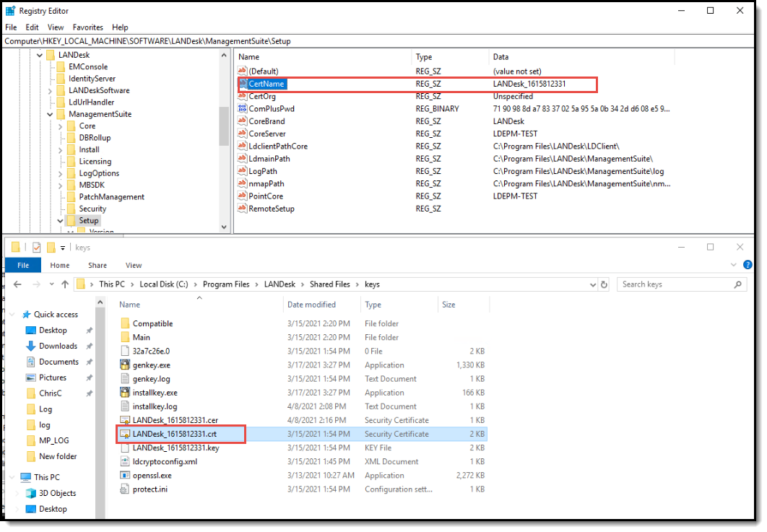
Task: Click the up-one-level arrow in Explorer
Action: tap(66, 284)
